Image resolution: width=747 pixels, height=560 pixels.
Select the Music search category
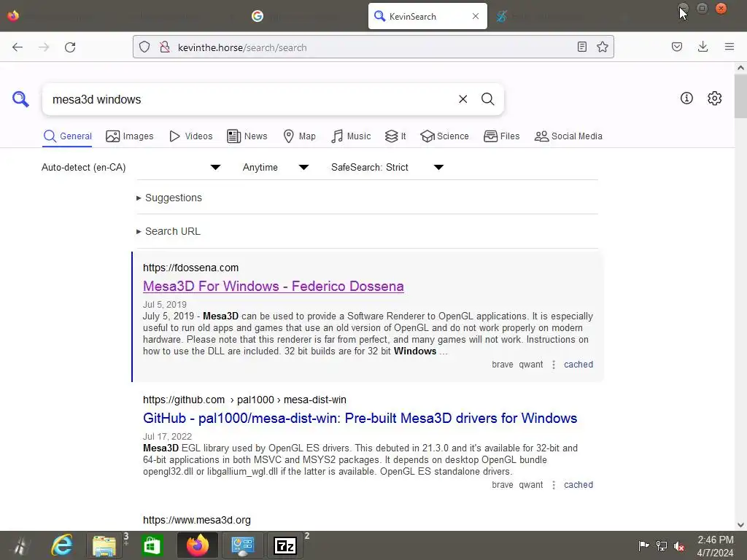click(351, 136)
